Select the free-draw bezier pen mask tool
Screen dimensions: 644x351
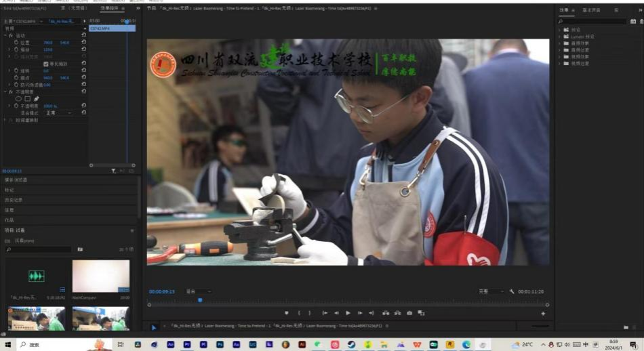37,98
